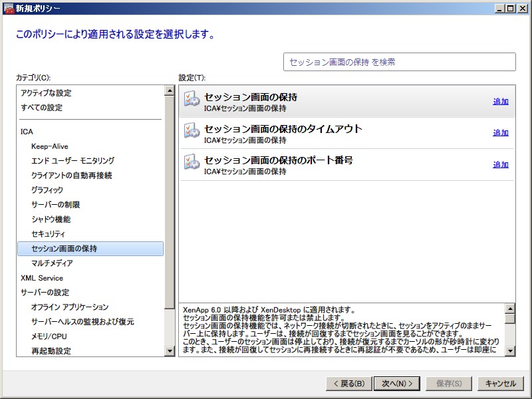
Task: Select アクティブな設定 category
Action: pos(46,93)
